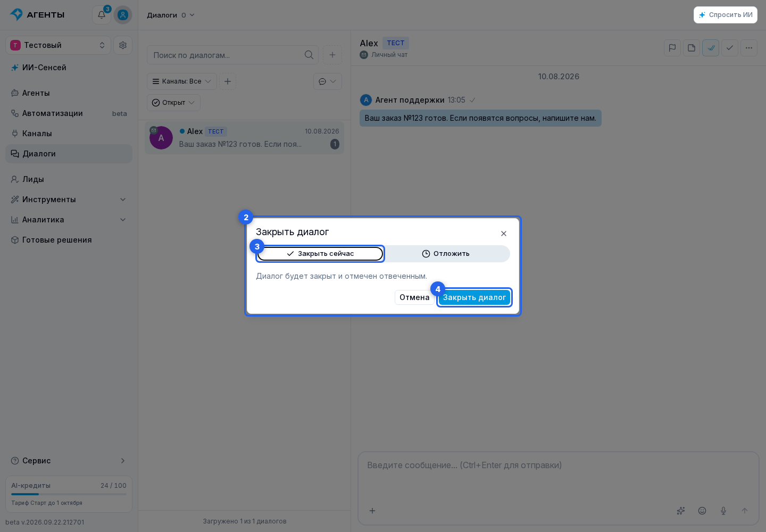Click the AI sparkles icon in message composer

pos(681,511)
